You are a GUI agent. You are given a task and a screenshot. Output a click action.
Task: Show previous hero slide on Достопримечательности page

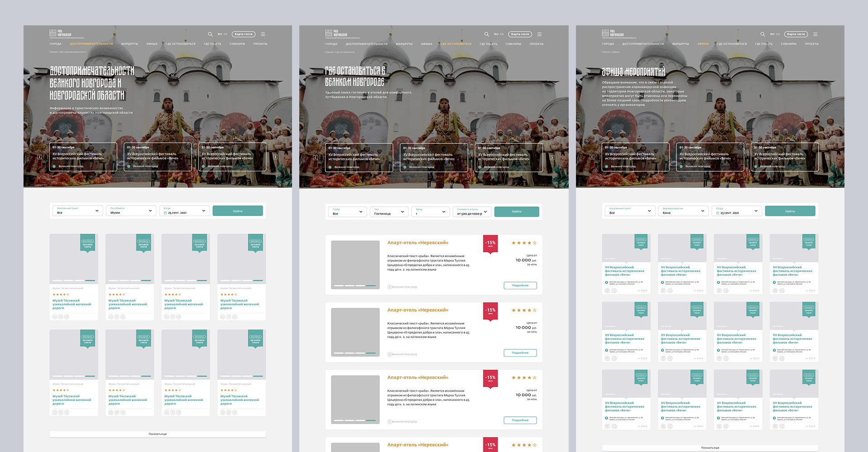tap(39, 157)
